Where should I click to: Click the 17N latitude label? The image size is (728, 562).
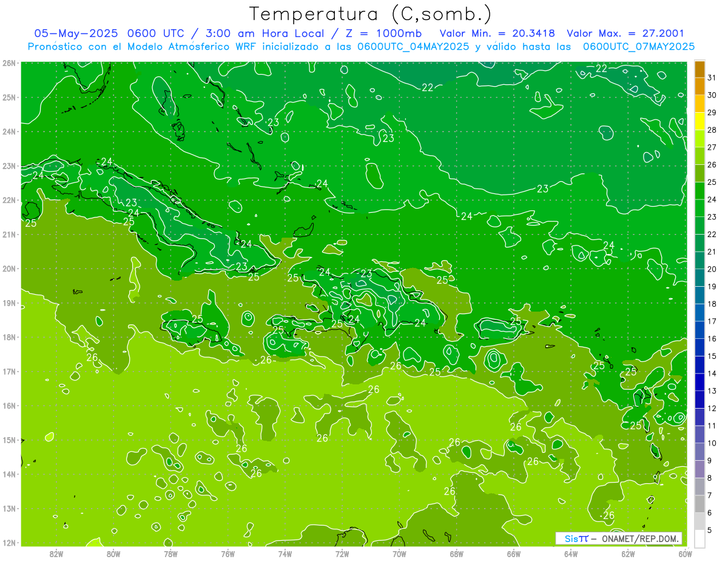click(8, 371)
